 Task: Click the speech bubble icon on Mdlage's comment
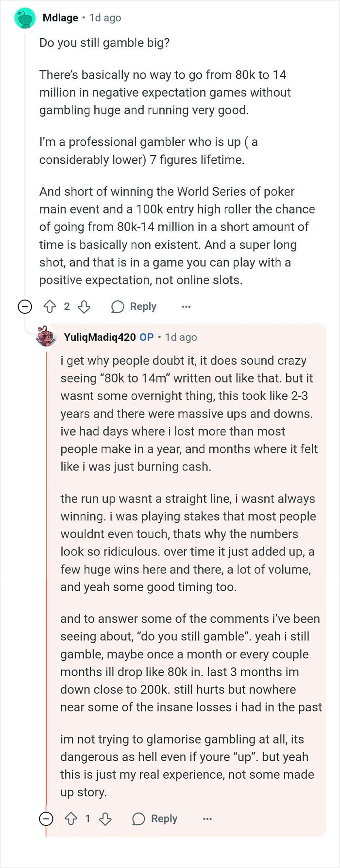point(117,306)
